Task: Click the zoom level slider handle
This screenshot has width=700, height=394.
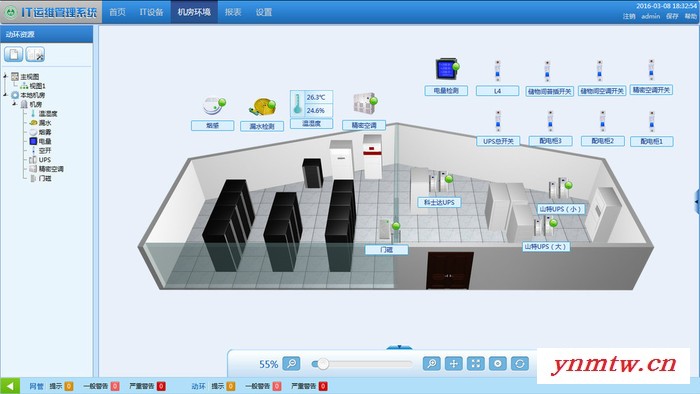Action: (x=322, y=364)
